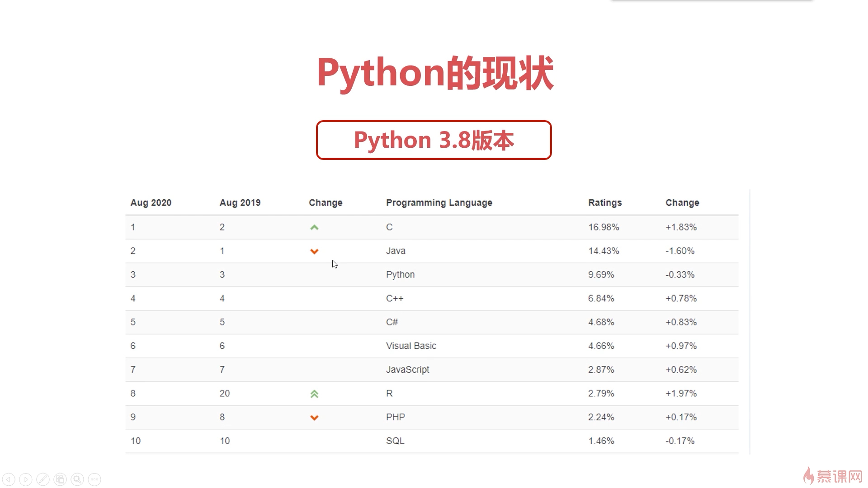Click green up arrow in C row
Image resolution: width=868 pixels, height=488 pixels.
[x=314, y=227]
